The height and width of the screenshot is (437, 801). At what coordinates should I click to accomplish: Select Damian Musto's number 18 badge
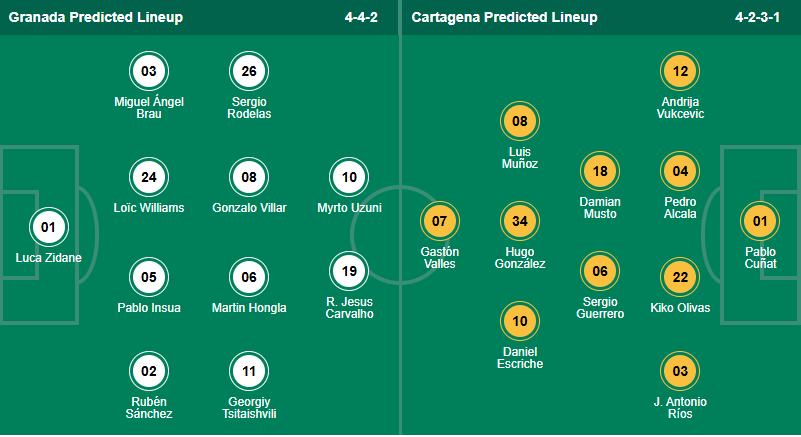point(600,171)
